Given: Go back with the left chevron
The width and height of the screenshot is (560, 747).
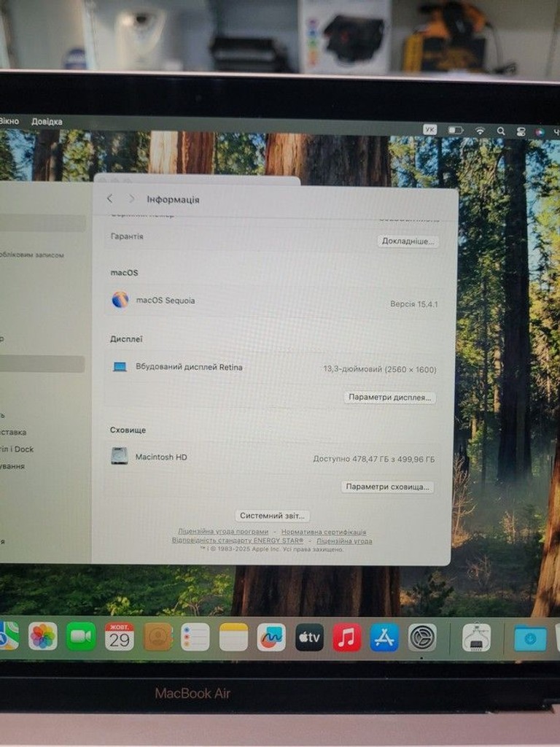Looking at the screenshot, I should [x=110, y=198].
